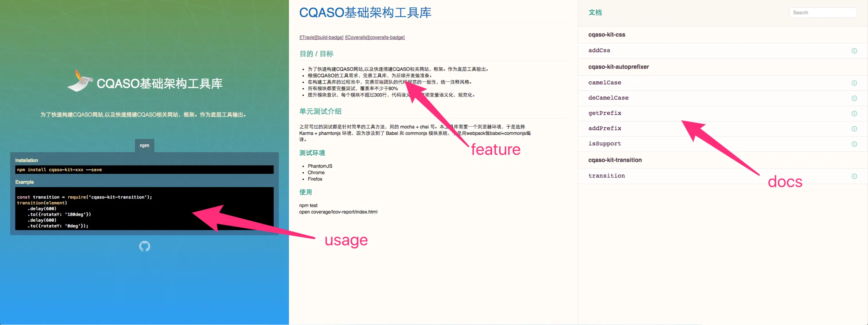
Task: Expand camelCase using its circle arrow
Action: click(x=854, y=83)
